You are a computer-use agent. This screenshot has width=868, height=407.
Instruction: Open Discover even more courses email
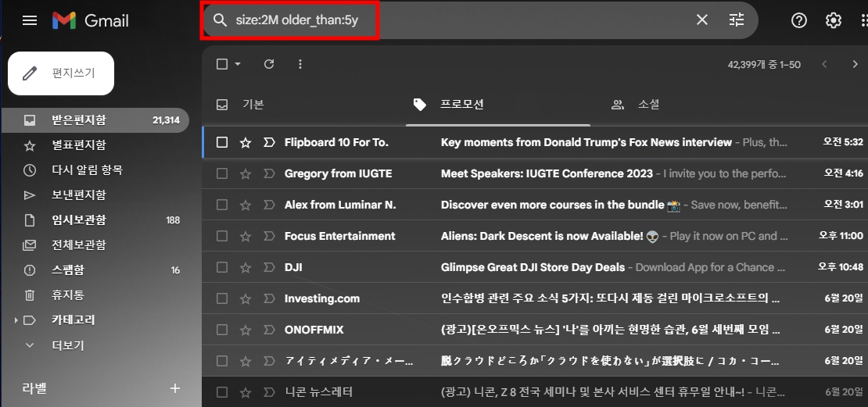(552, 205)
